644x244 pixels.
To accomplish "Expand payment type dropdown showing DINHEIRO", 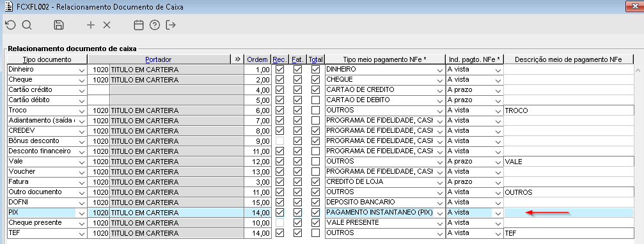I will [x=439, y=70].
